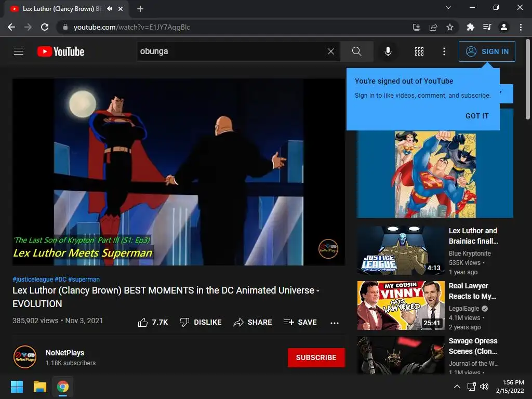
Task: Bookmark this tab with the star
Action: pyautogui.click(x=450, y=27)
